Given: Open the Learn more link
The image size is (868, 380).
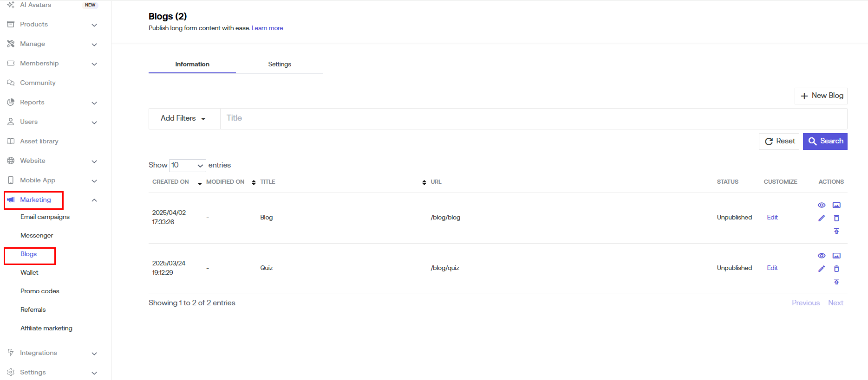Looking at the screenshot, I should [x=267, y=28].
